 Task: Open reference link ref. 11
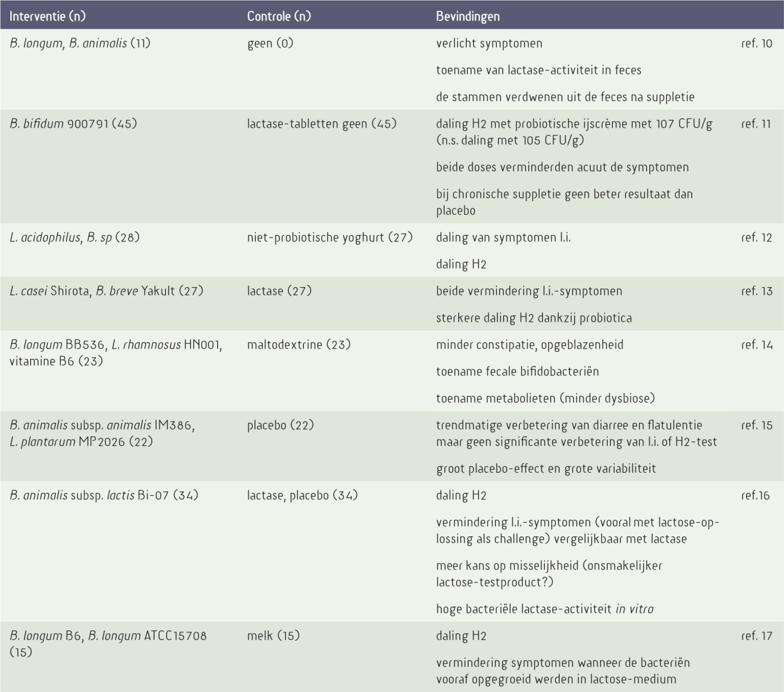(x=756, y=124)
